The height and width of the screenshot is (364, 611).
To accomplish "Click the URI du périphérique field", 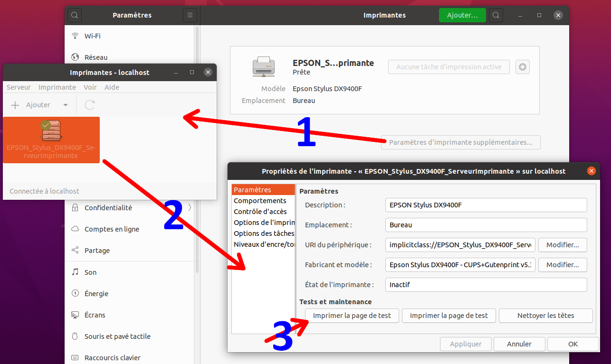I will coord(460,245).
